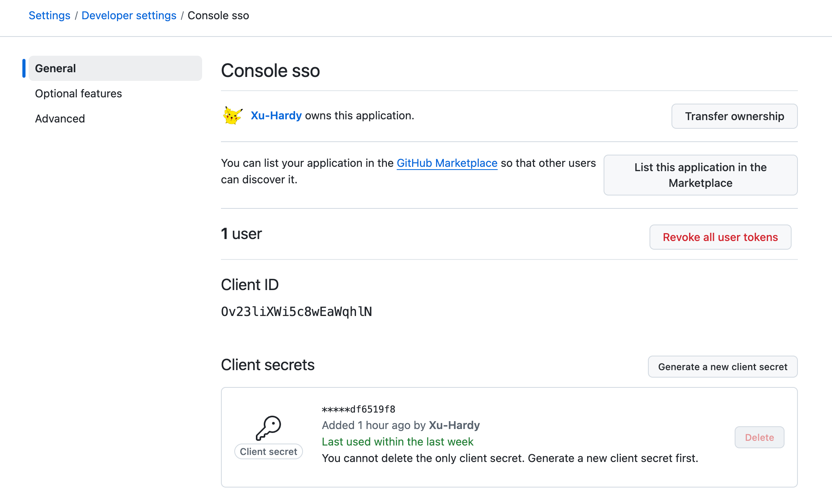
Task: Switch to Optional features tab
Action: [78, 93]
